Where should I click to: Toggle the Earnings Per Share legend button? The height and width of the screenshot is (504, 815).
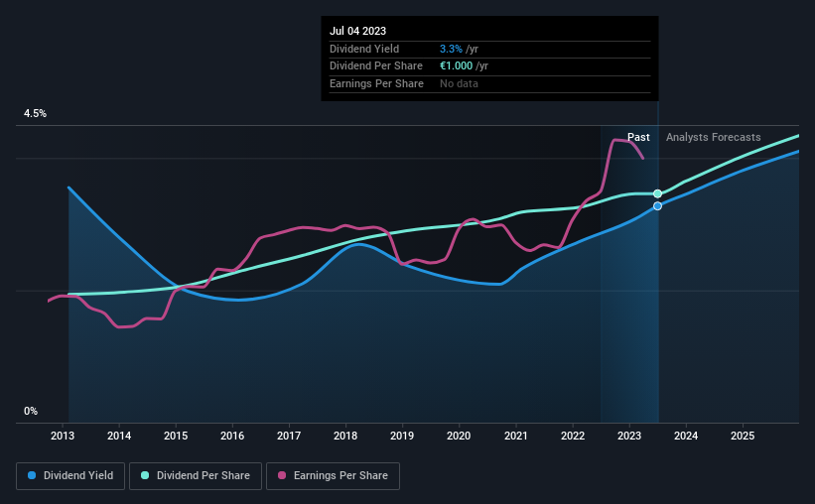tap(333, 476)
